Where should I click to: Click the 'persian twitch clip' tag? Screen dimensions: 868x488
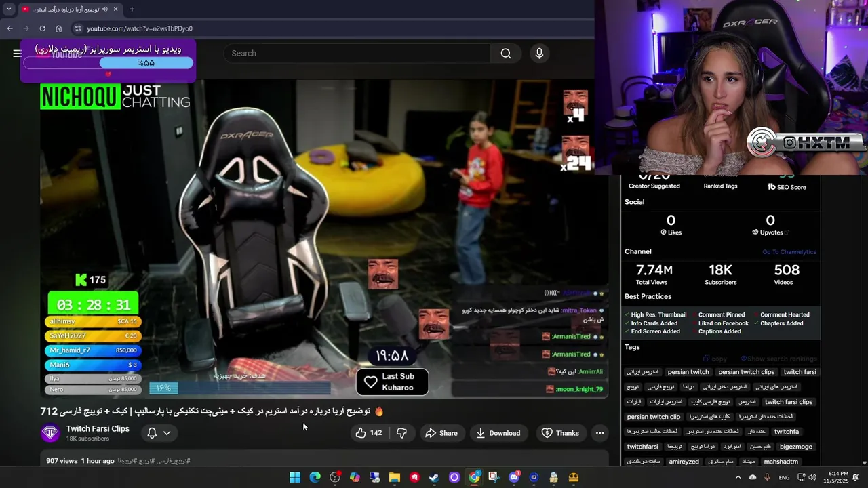click(653, 417)
